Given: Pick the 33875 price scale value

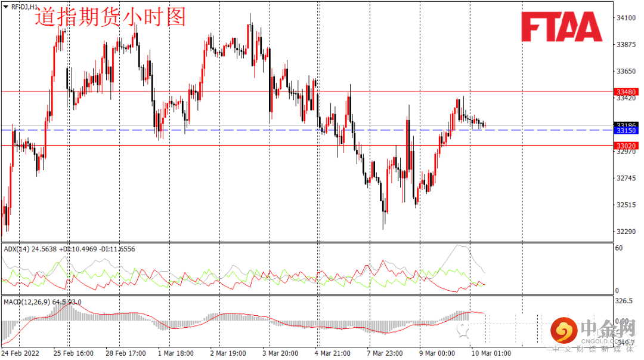Looking at the screenshot, I should click(626, 44).
